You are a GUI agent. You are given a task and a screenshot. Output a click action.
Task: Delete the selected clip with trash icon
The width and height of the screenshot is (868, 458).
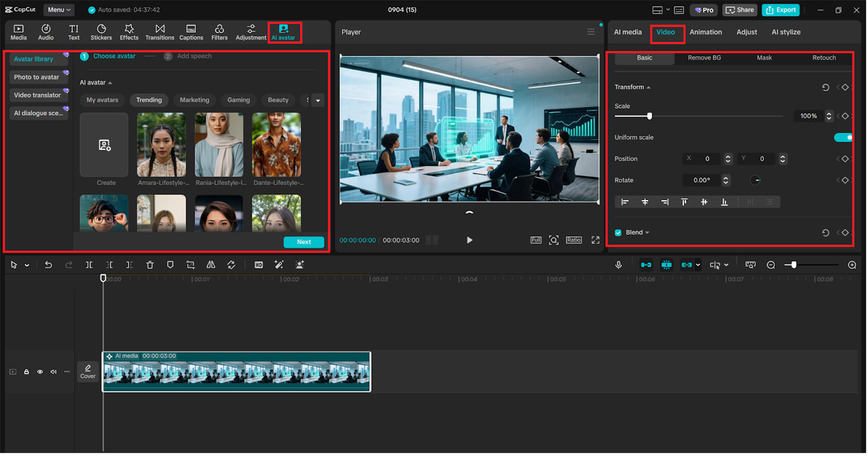150,265
